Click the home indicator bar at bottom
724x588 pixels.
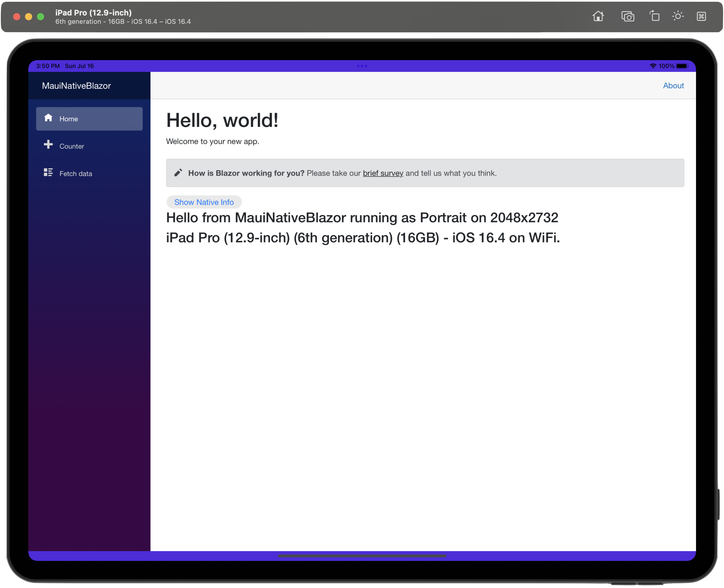tap(362, 556)
